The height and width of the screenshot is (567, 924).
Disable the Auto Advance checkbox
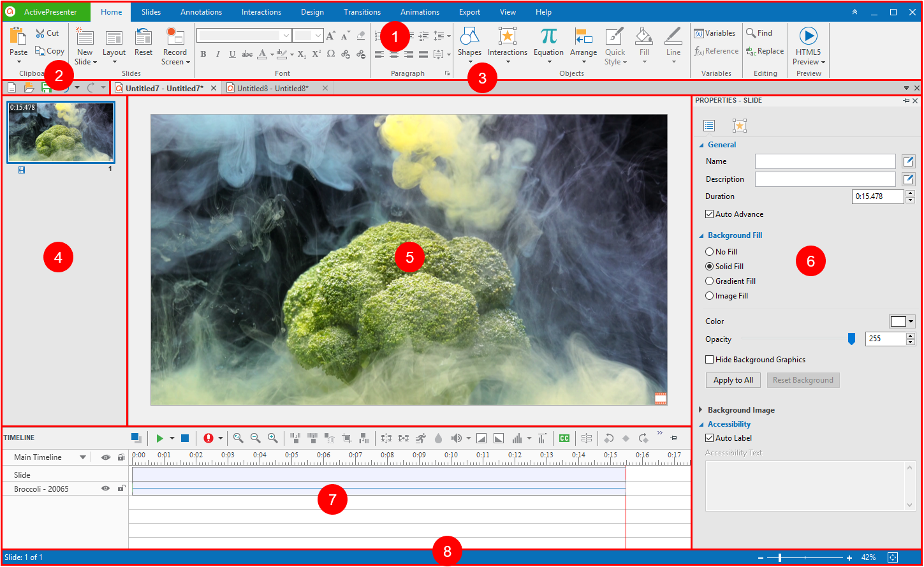709,214
